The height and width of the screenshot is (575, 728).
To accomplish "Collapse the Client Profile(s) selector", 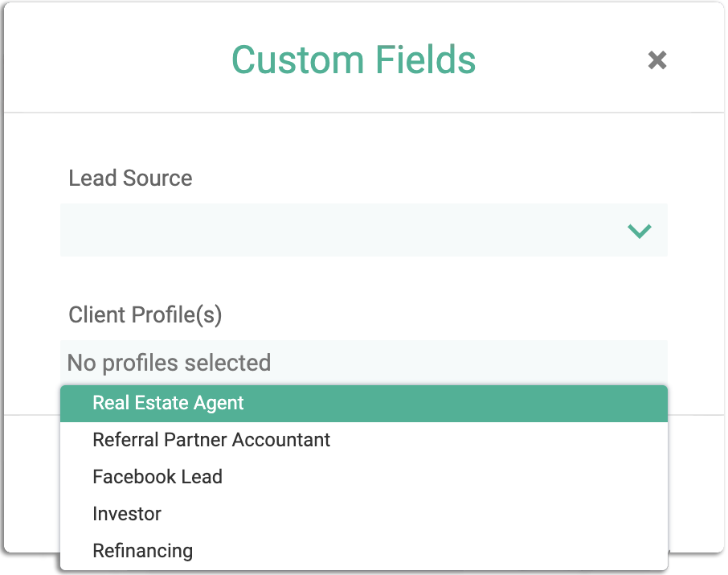I will coord(364,363).
